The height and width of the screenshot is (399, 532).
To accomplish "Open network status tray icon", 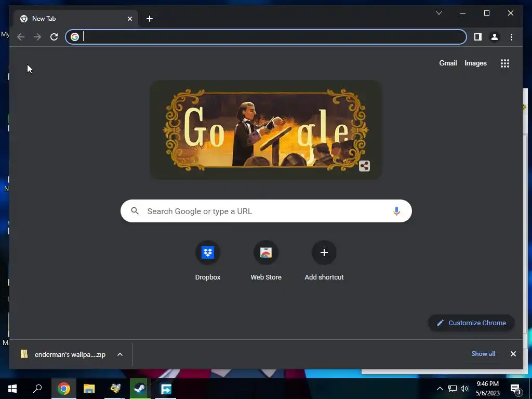I will 453,389.
